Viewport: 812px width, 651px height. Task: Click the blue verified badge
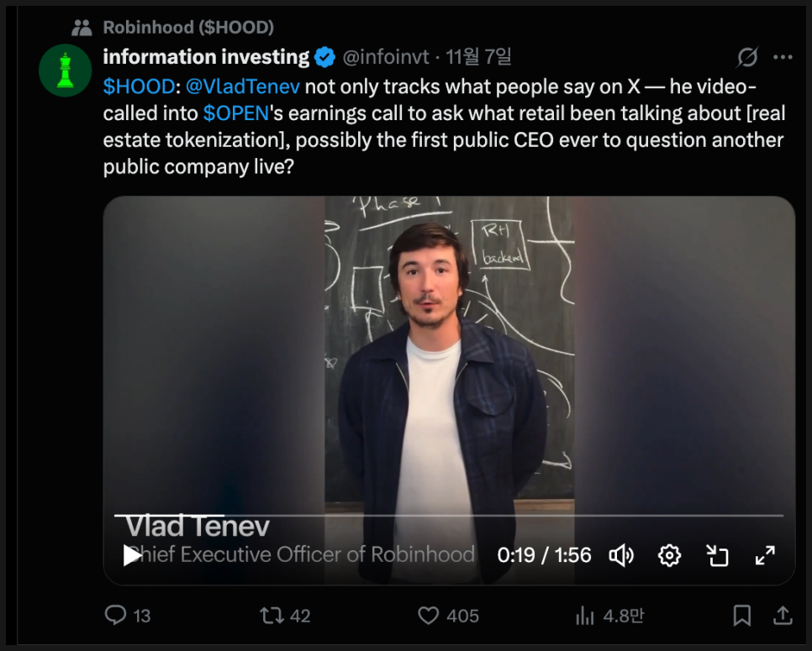[325, 57]
